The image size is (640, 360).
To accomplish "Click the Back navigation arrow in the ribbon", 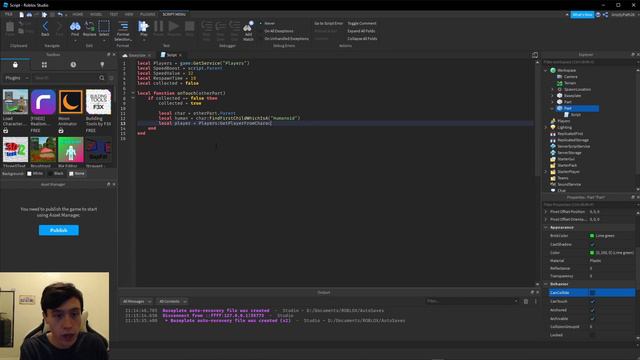I will click(x=45, y=27).
